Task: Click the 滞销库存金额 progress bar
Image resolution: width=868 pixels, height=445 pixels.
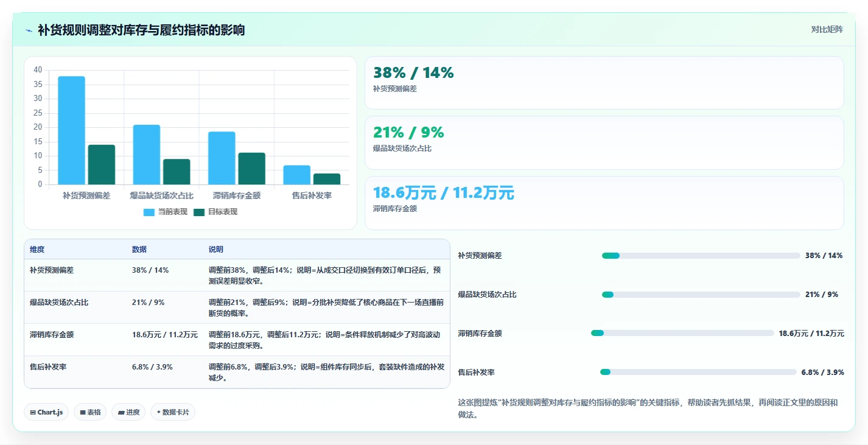Action: 682,333
